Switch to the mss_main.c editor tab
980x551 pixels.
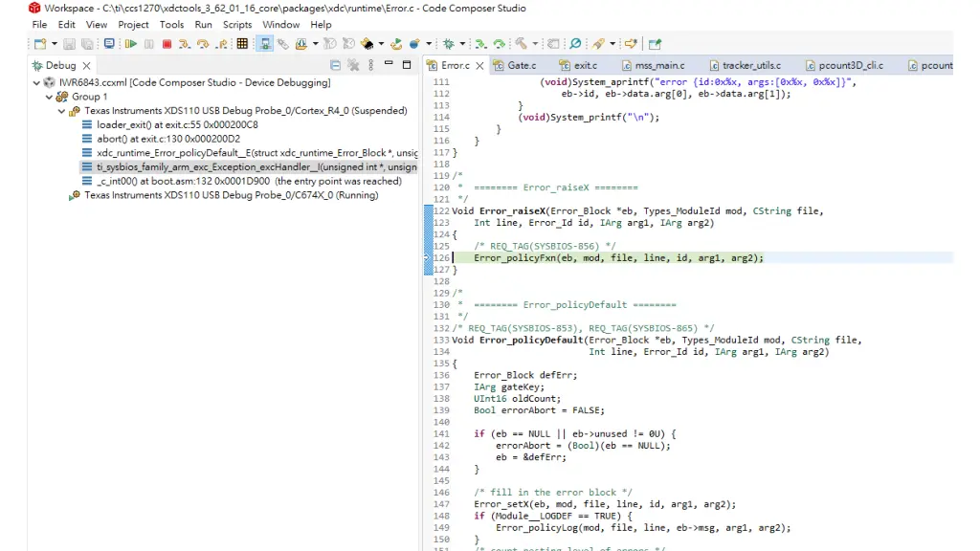click(x=653, y=65)
